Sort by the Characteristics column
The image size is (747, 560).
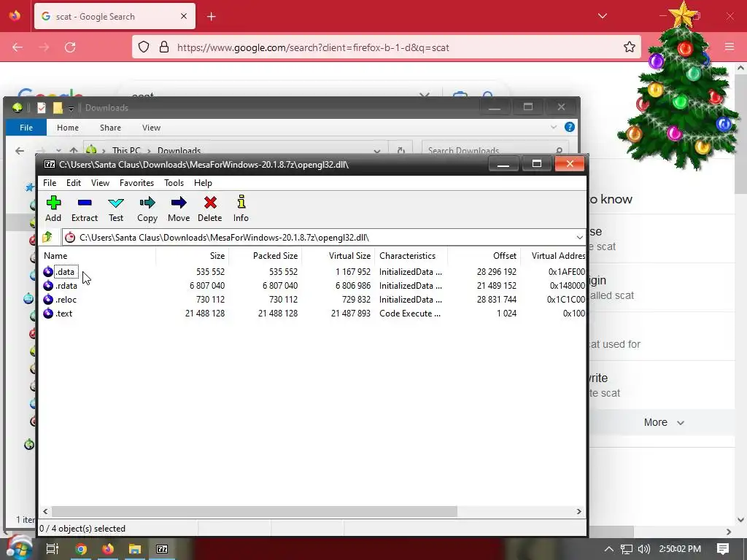coord(411,256)
